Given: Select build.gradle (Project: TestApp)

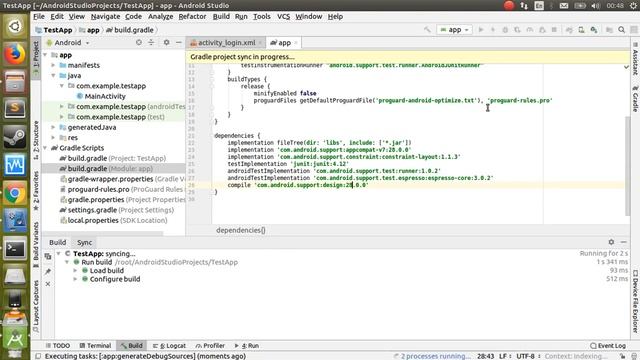Looking at the screenshot, I should click(113, 158).
